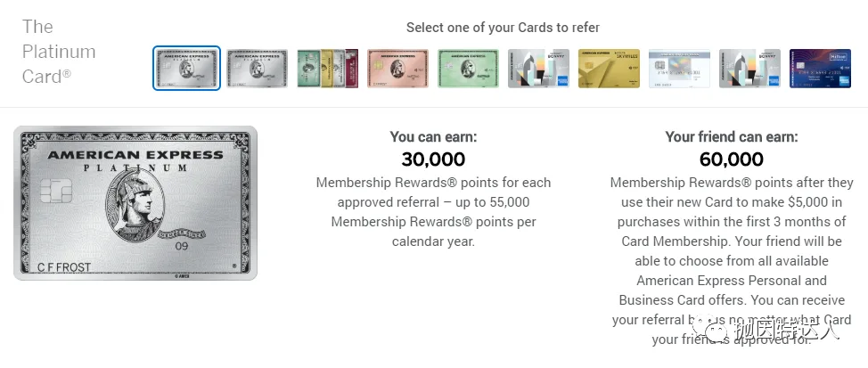Pick the stacked multi-card thumbnail
Viewport: 868px width, 368px height.
coord(327,69)
